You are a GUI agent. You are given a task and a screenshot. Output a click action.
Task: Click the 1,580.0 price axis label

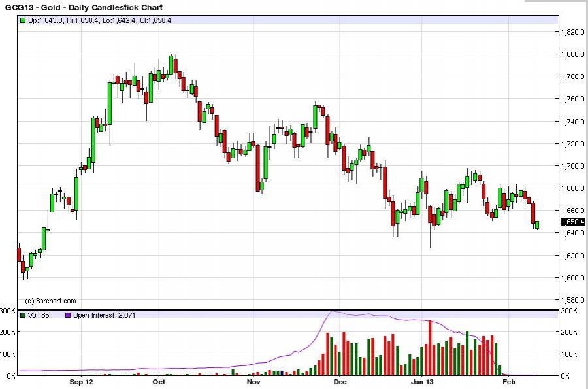(x=572, y=300)
